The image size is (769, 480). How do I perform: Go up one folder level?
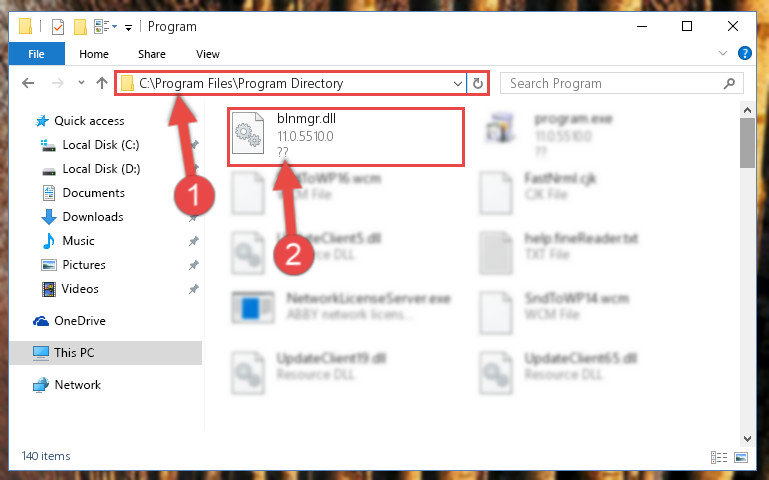[x=102, y=83]
